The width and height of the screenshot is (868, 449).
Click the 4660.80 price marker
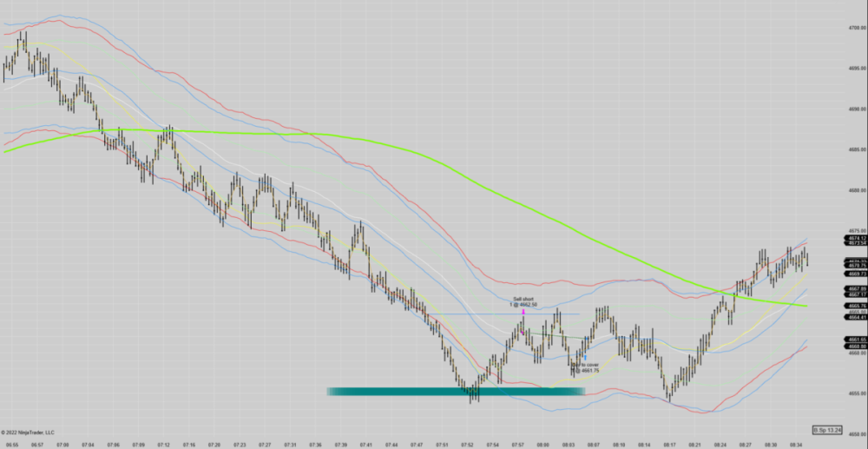[855, 347]
